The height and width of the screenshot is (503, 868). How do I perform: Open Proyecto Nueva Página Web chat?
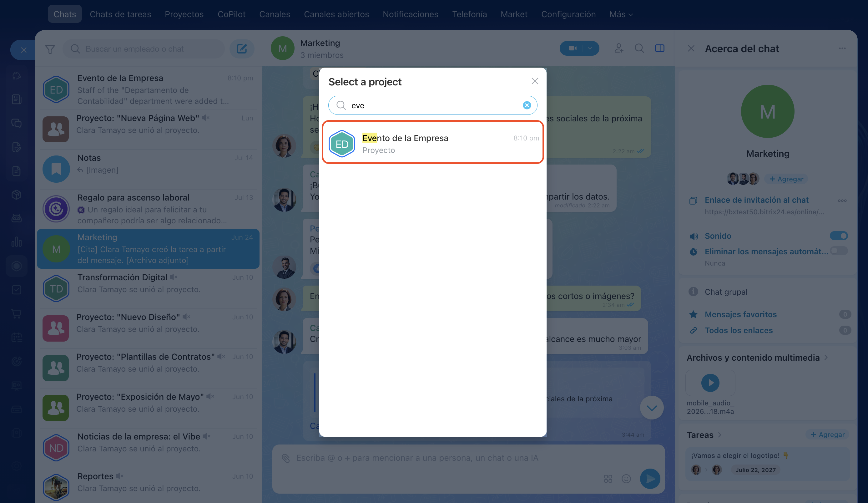point(148,129)
